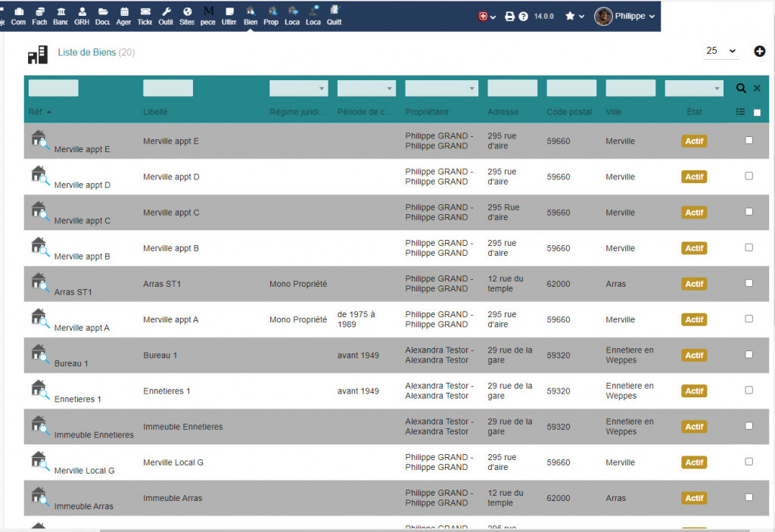Open the Tickets module icon

pos(145,15)
